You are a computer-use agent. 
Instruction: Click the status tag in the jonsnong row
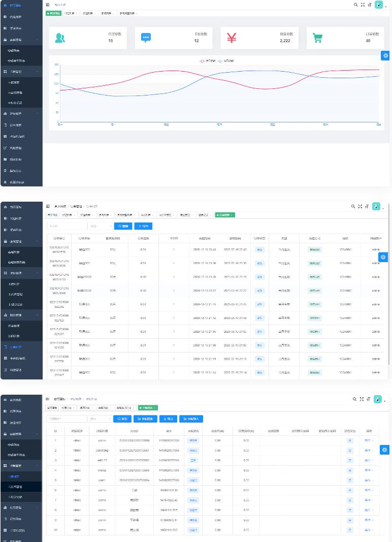(x=193, y=451)
